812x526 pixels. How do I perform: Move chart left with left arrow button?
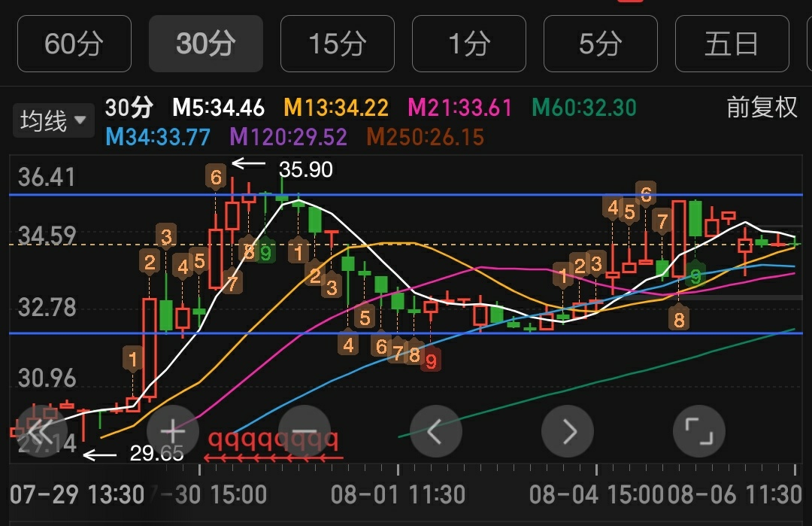(x=435, y=431)
